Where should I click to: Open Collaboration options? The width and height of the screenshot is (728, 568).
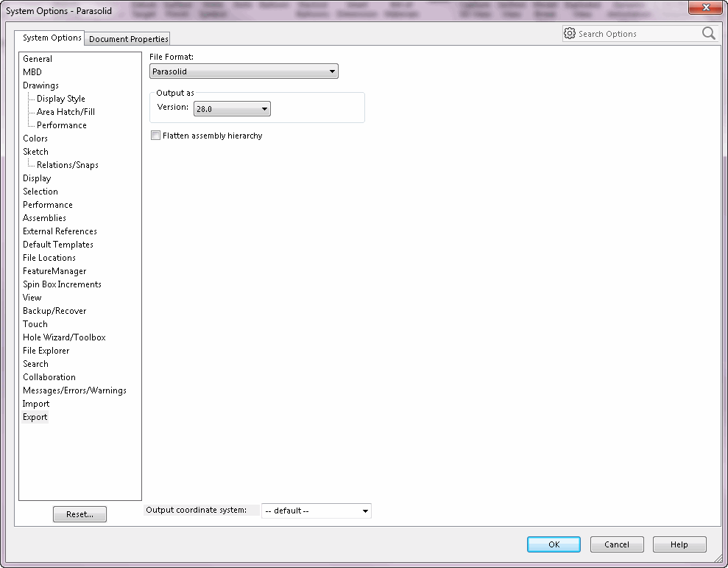tap(49, 377)
